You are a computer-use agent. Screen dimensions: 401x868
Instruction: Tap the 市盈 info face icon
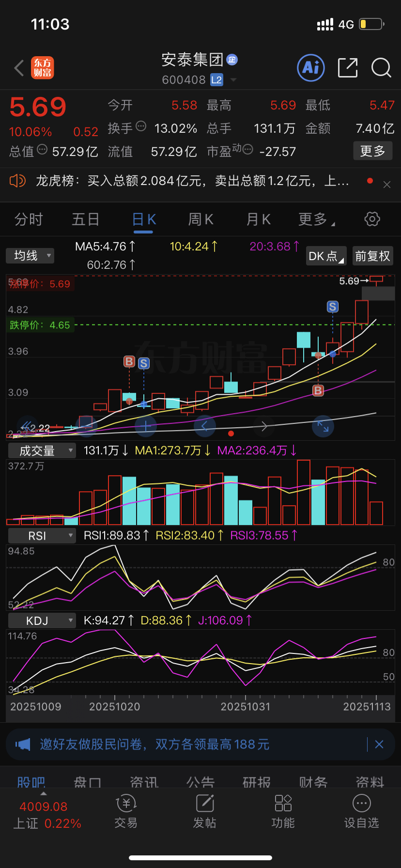click(x=247, y=150)
